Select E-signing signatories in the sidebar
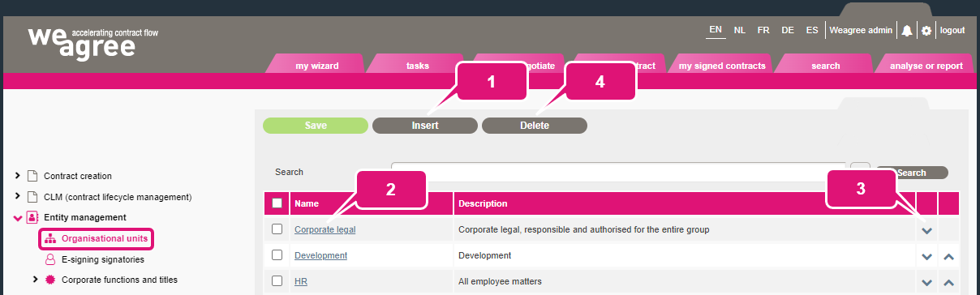Image resolution: width=980 pixels, height=295 pixels. click(x=102, y=259)
